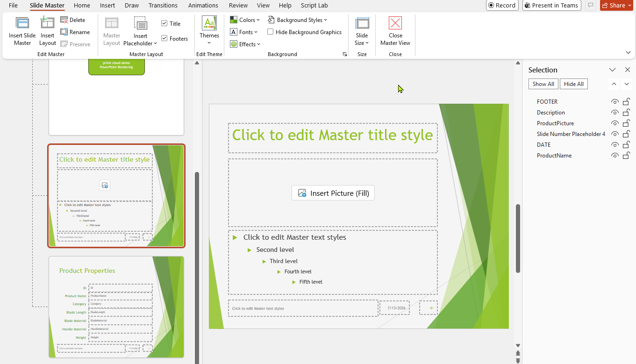Lock the FOOTER object
Screen dimensions: 636x364
626,102
